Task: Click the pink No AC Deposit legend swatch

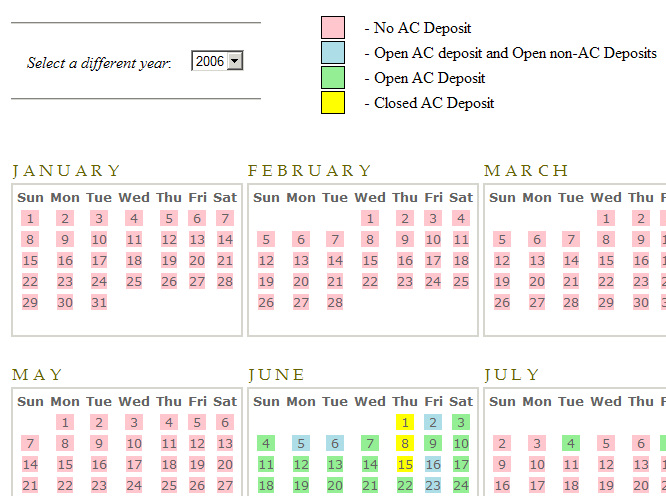Action: [333, 28]
